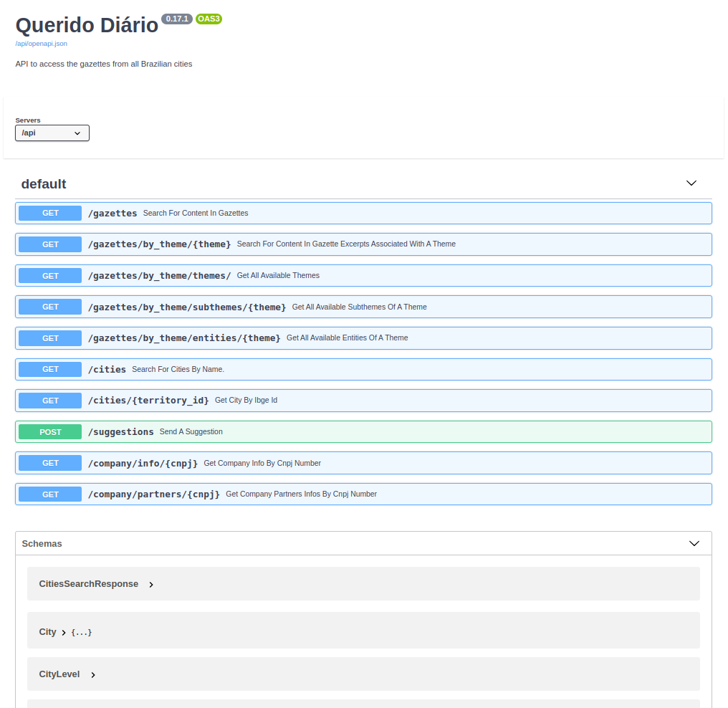Click the CitiesSearchResponse schema name
The width and height of the screenshot is (728, 708).
point(89,584)
